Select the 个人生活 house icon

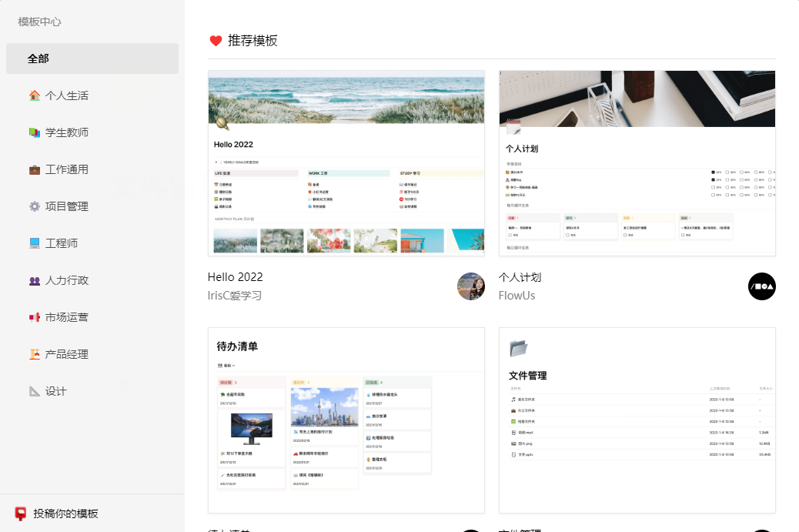tap(35, 95)
